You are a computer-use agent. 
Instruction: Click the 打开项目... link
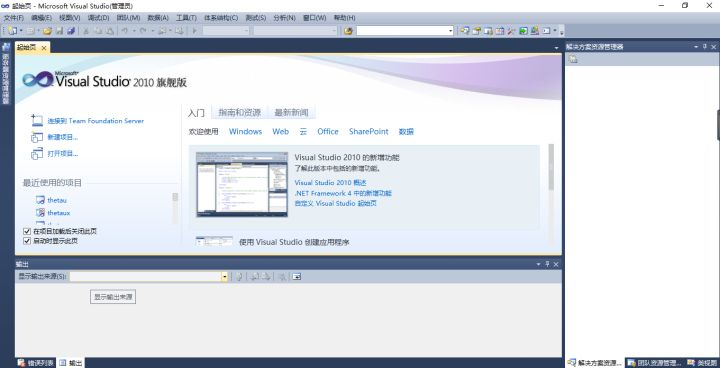(62, 153)
